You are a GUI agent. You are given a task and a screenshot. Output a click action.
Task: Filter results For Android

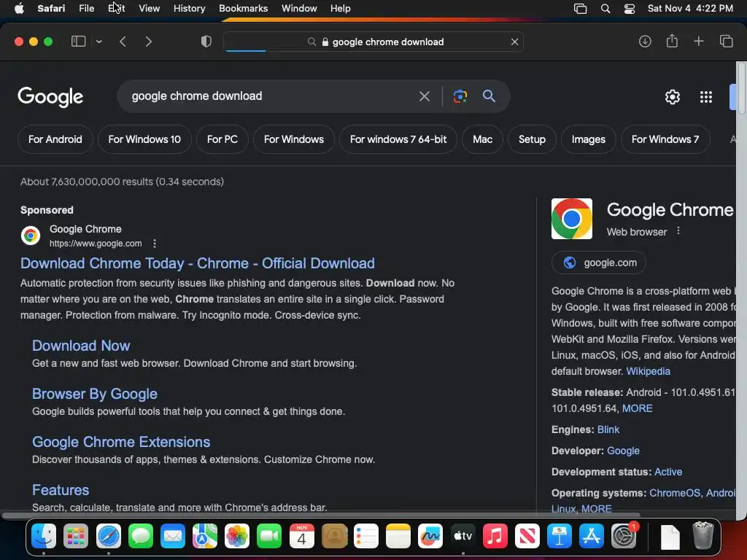[x=55, y=139]
